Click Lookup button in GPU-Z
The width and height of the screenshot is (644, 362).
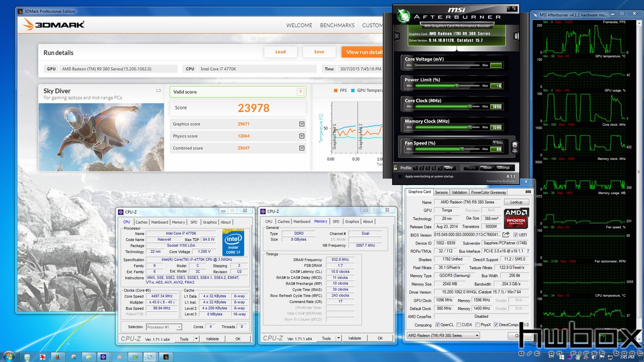tap(516, 202)
